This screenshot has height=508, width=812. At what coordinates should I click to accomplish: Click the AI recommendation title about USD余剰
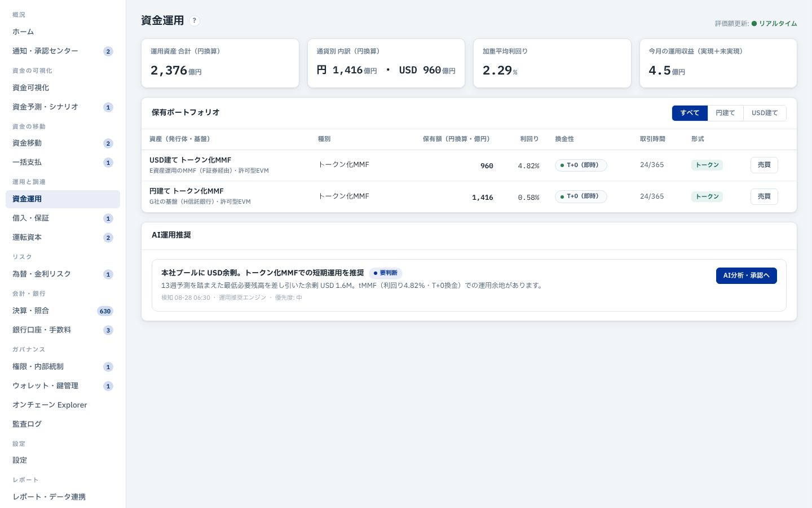coord(262,273)
